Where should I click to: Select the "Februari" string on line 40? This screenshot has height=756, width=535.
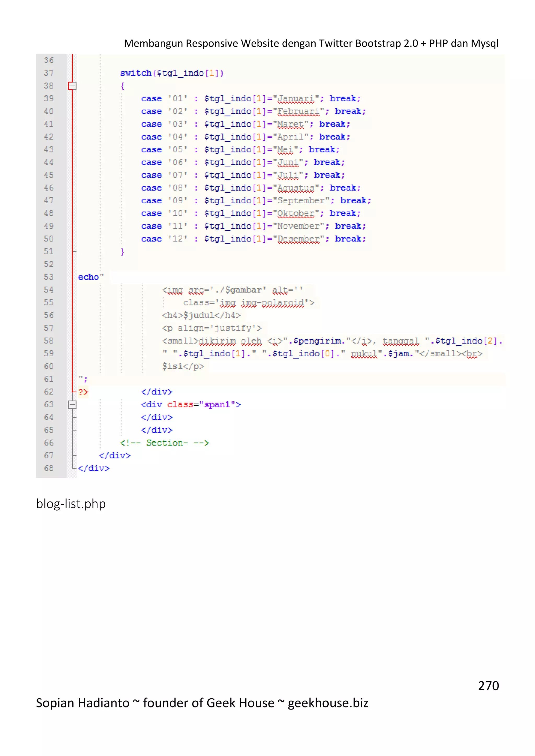coord(299,111)
